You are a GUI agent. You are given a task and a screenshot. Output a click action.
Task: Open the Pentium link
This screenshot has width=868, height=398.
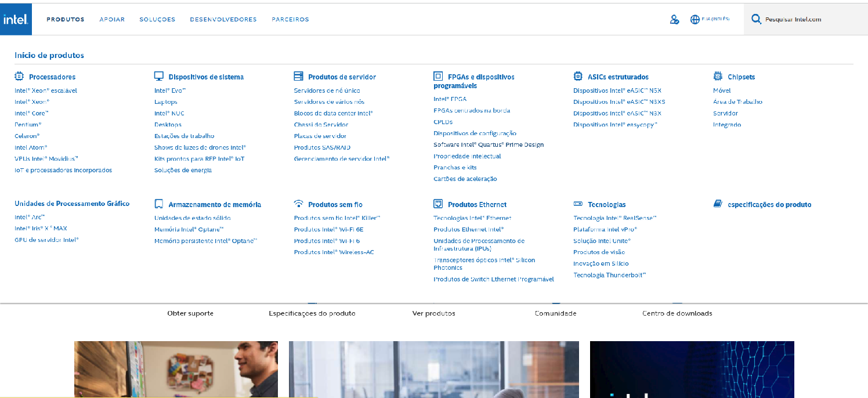(28, 125)
